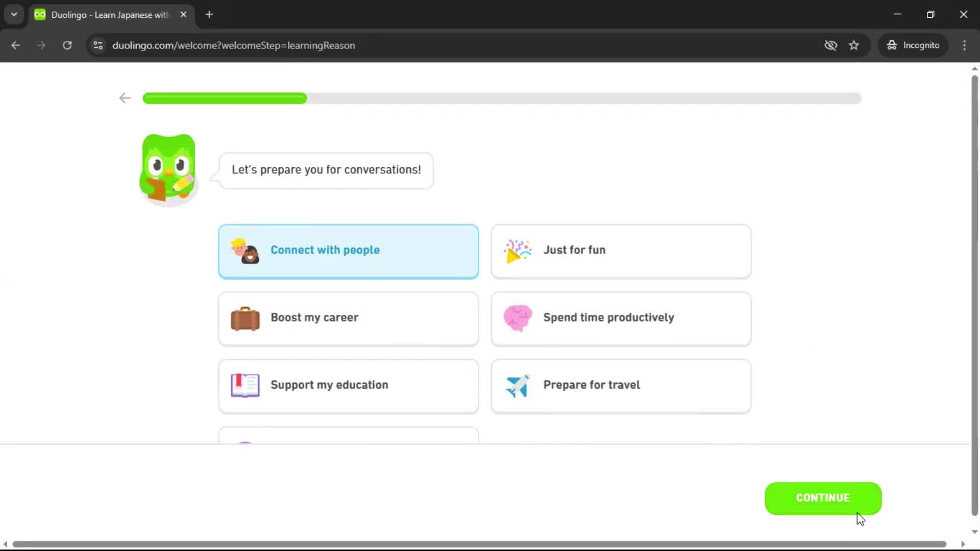The height and width of the screenshot is (551, 980).
Task: Click the confetti icon for Just for fun
Action: [x=517, y=251]
